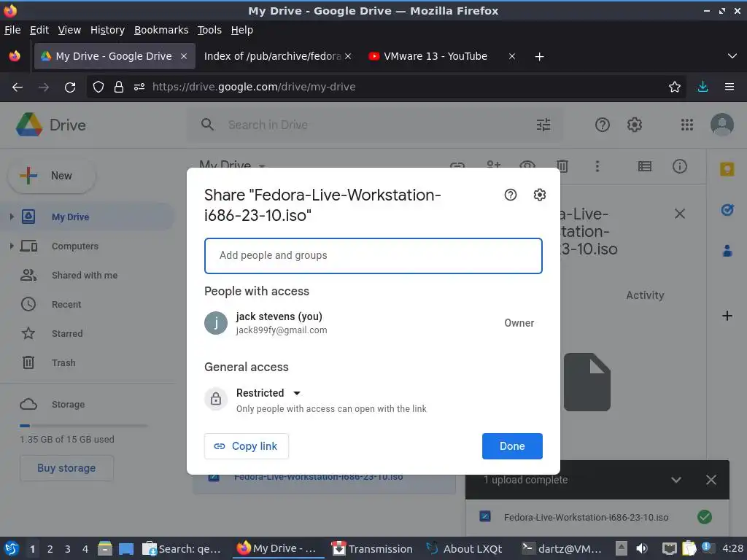
Task: Open Google apps grid
Action: point(687,125)
